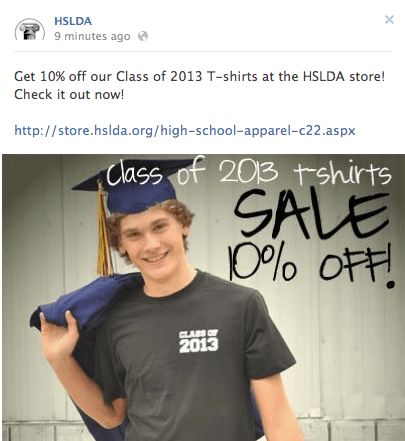Click the '10% OFF!' text in photo

tap(312, 265)
